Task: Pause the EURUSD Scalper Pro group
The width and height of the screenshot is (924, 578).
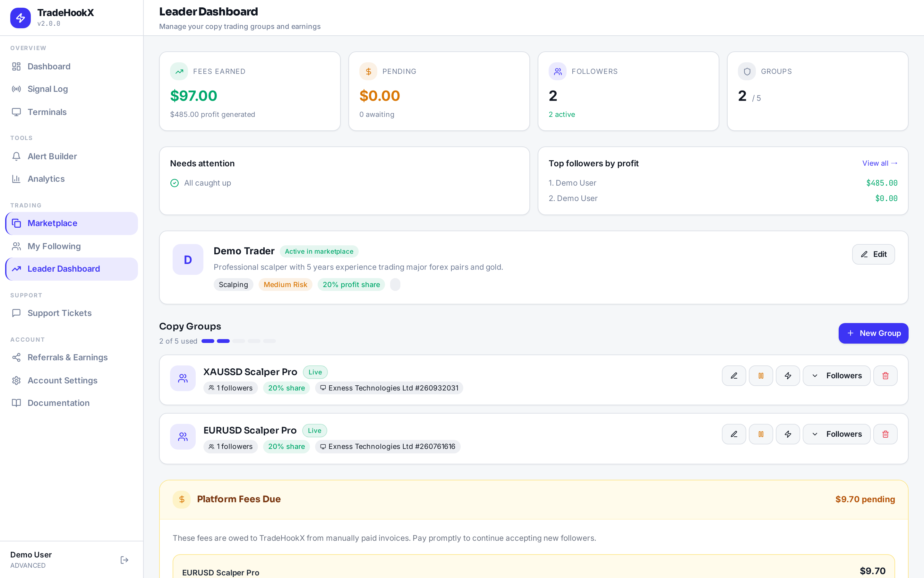Action: pos(761,434)
